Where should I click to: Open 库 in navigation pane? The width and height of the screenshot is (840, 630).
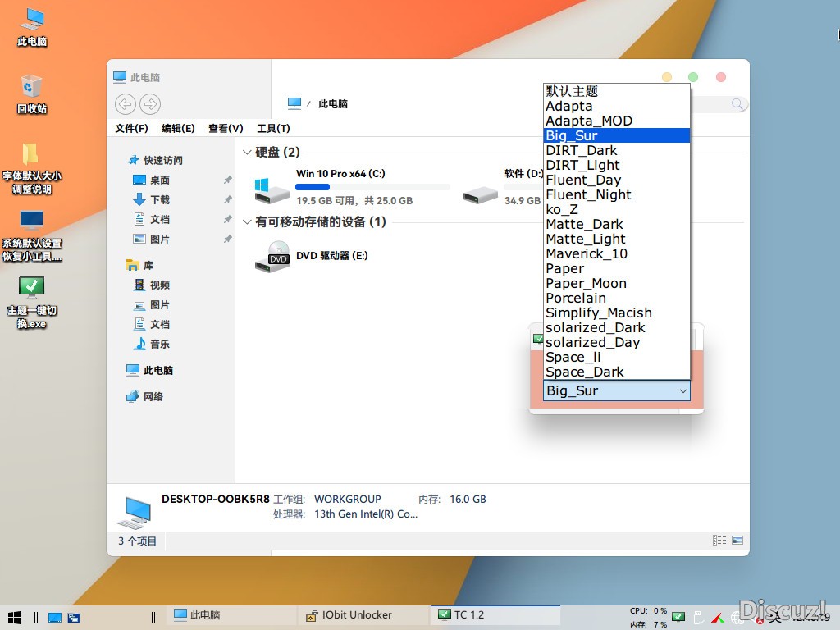(140, 265)
